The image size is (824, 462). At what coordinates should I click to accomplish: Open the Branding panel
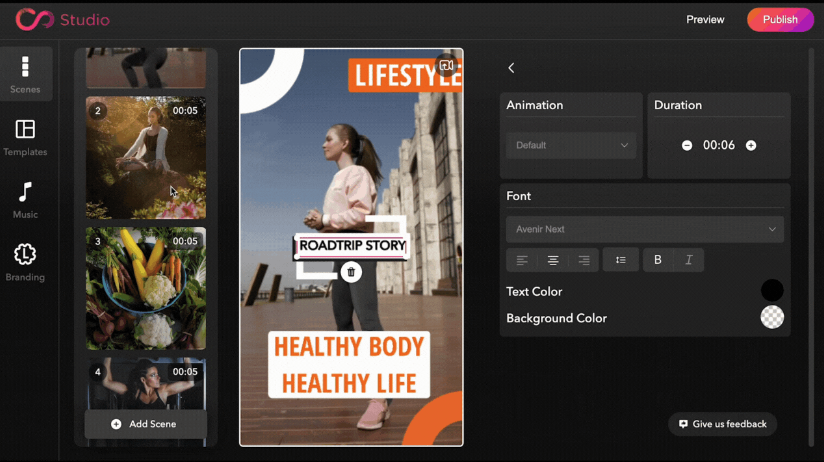[25, 263]
